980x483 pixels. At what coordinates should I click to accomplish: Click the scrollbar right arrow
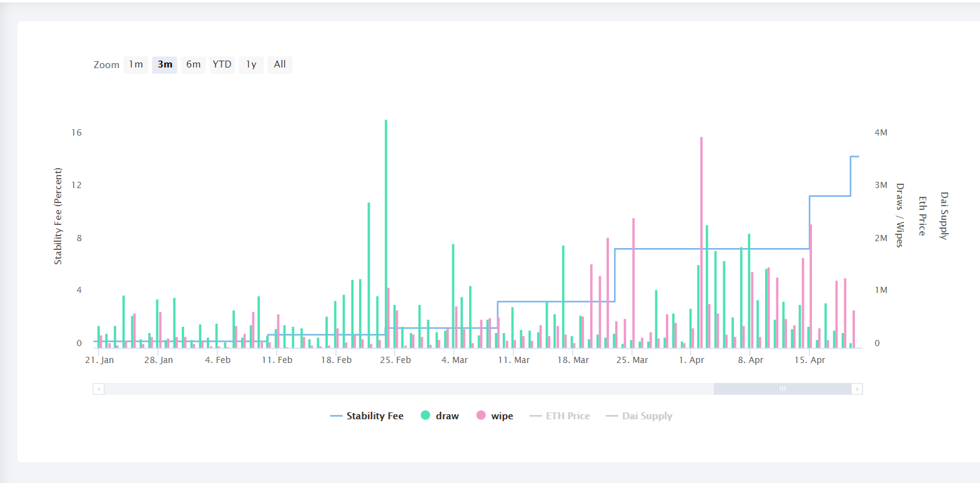pos(857,389)
